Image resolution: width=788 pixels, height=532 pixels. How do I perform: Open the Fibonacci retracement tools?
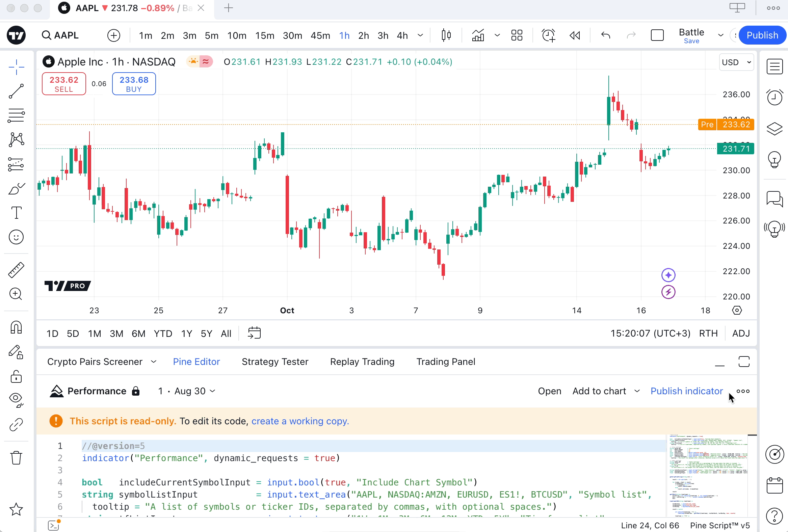tap(16, 116)
